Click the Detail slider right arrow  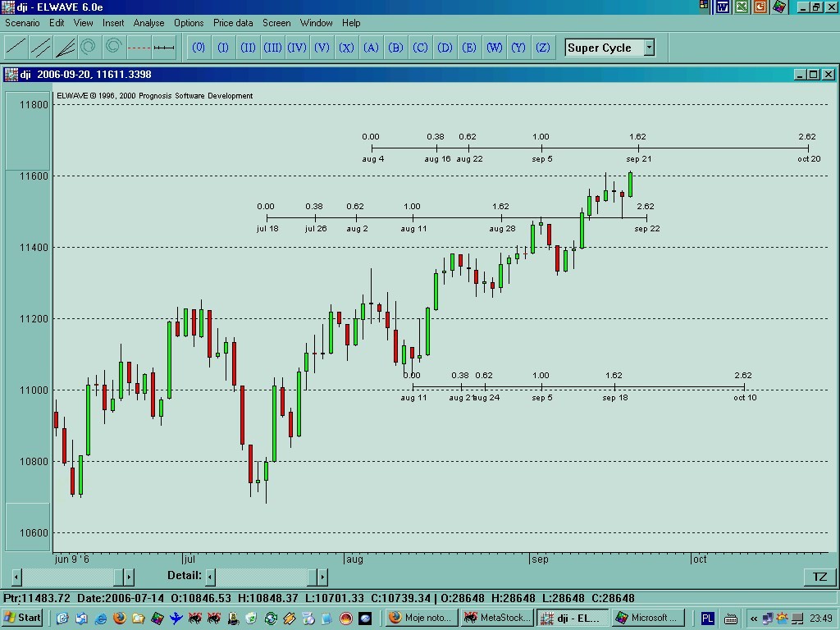[x=322, y=577]
